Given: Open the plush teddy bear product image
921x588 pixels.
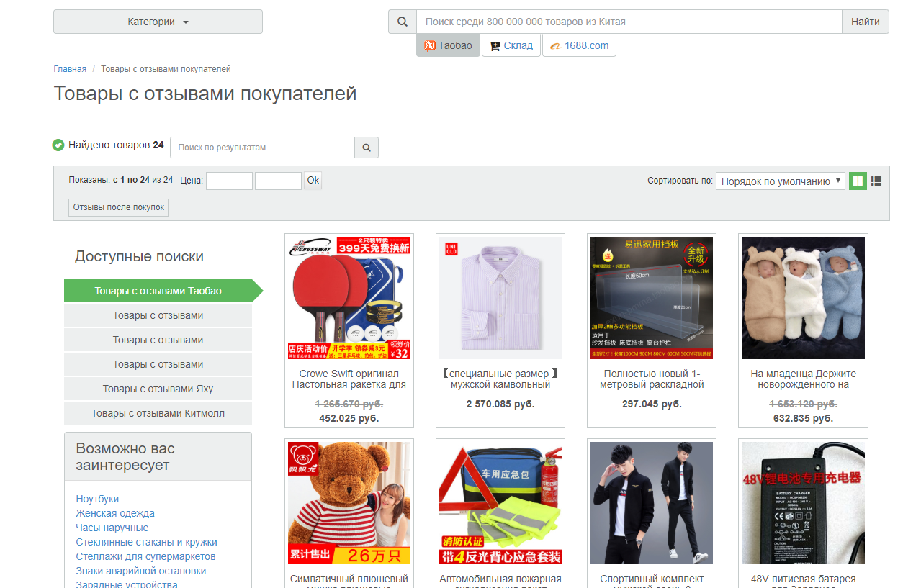Looking at the screenshot, I should click(x=349, y=503).
